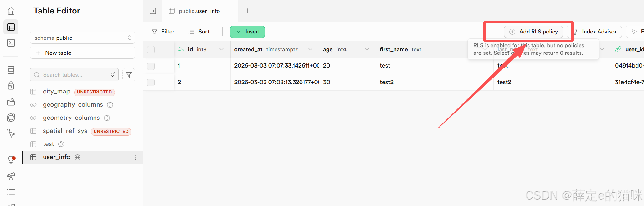This screenshot has width=644, height=206.
Task: Open the SQL Editor terminal icon
Action: click(x=11, y=43)
